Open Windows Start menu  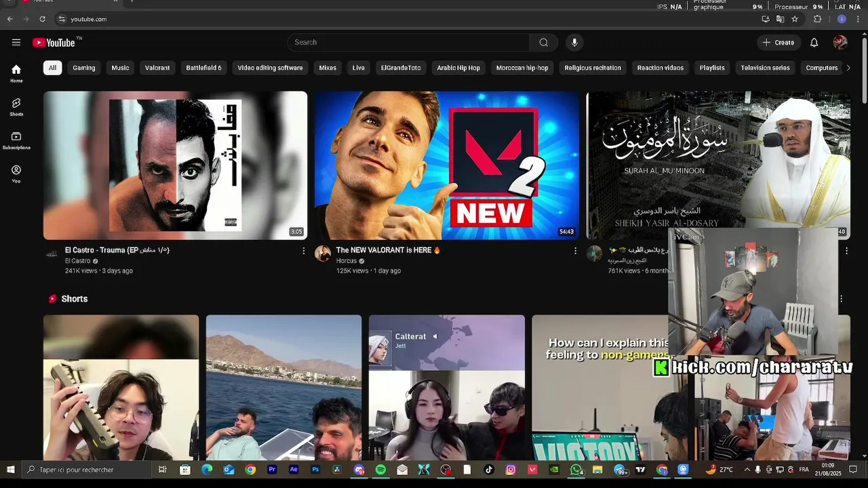pos(11,469)
